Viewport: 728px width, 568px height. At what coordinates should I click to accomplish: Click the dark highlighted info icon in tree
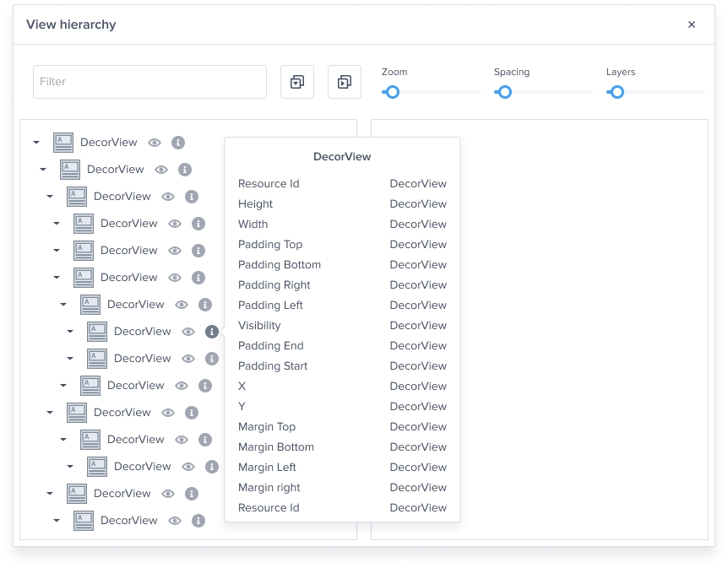coord(212,332)
